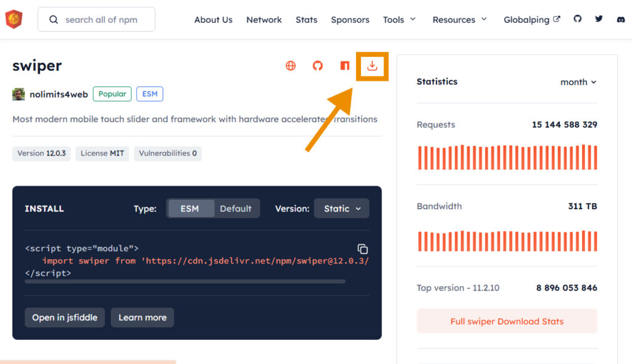Expand the Resources menu
Image resolution: width=632 pixels, height=364 pixels.
pos(460,20)
